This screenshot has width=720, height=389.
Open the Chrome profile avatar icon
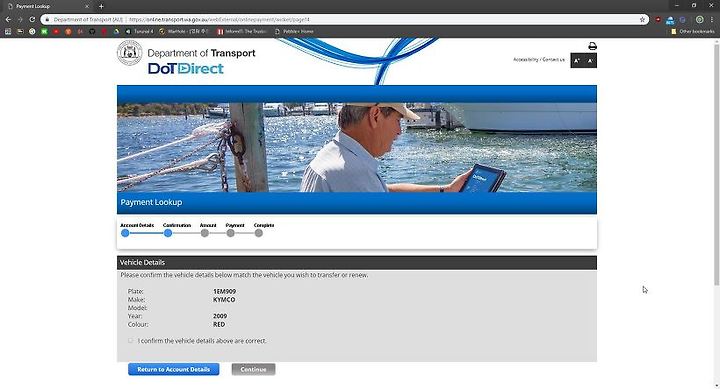pos(700,19)
